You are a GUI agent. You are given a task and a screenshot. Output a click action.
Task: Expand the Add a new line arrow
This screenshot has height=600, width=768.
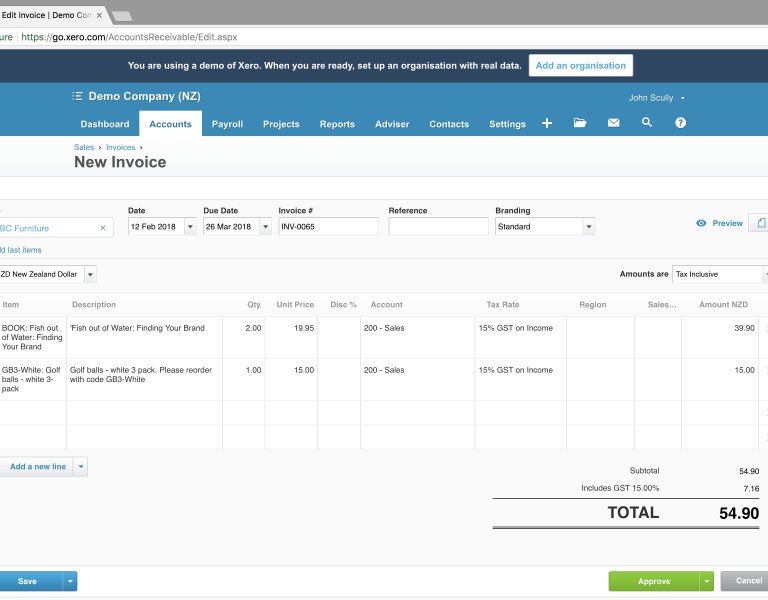click(81, 467)
